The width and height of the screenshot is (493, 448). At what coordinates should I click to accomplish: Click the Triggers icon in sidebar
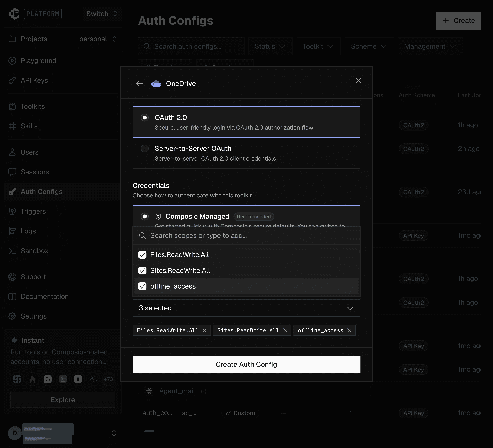point(12,211)
